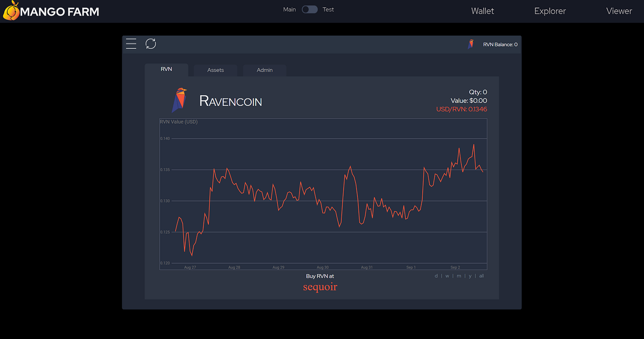The image size is (644, 339).
Task: Click the Mango Farm logo
Action: 51,11
